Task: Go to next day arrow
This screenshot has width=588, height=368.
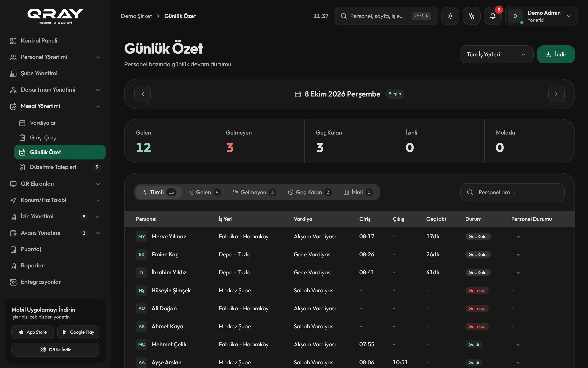Action: [x=556, y=94]
